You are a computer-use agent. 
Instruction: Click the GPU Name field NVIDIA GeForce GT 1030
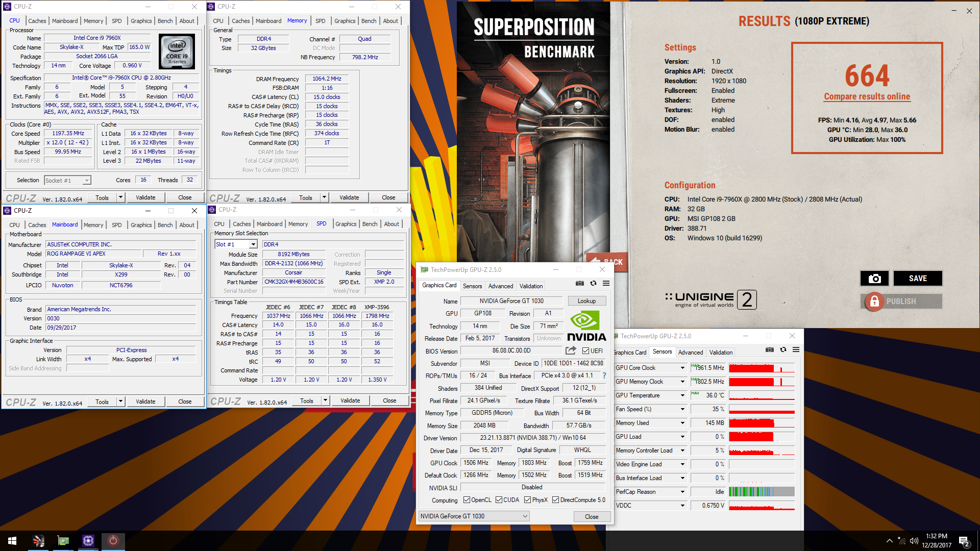pos(511,301)
